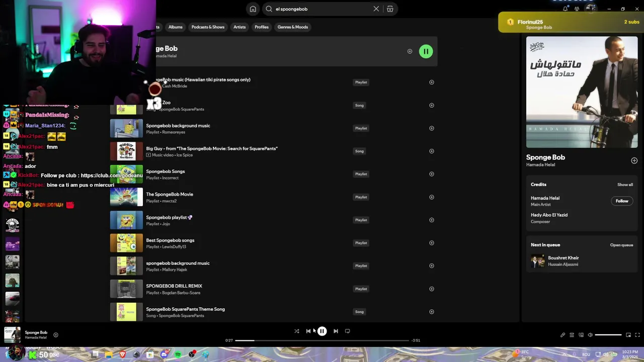
Task: Adjust the volume slider in the player bar
Action: point(608,335)
